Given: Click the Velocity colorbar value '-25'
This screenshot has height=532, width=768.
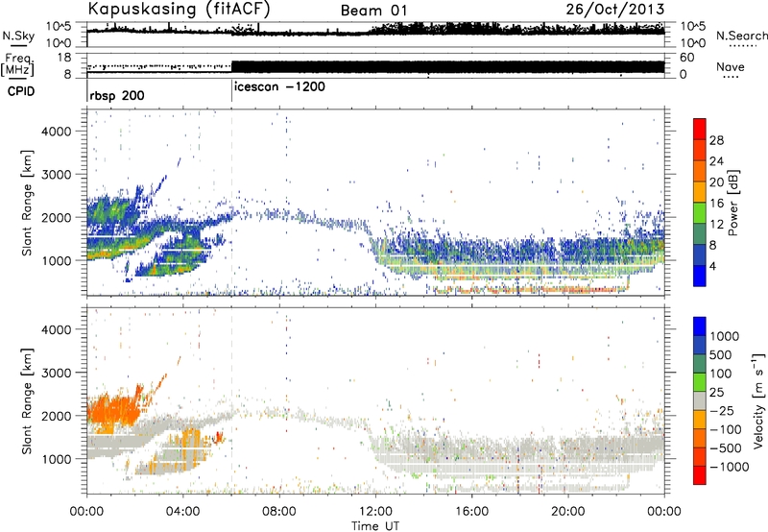Looking at the screenshot, I should [722, 410].
